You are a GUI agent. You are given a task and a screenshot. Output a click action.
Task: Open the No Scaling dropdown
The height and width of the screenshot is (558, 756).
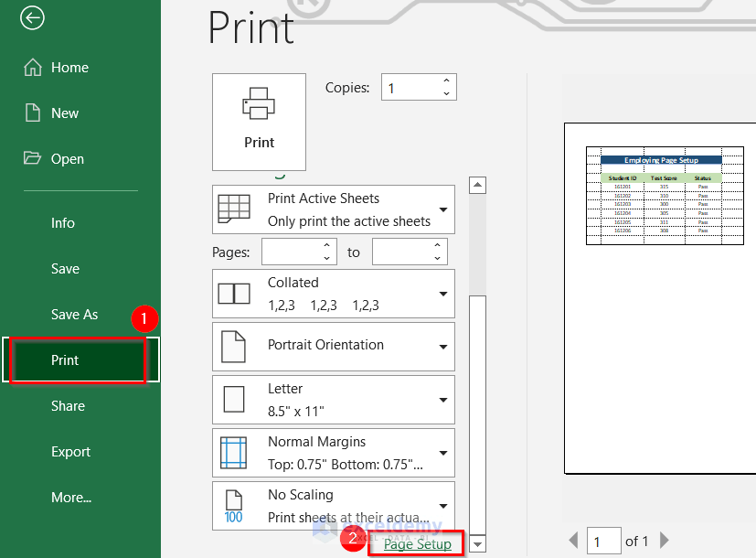tap(445, 505)
